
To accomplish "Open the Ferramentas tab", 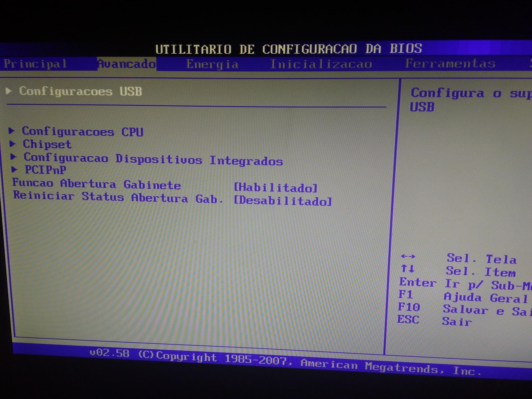I will [x=450, y=63].
